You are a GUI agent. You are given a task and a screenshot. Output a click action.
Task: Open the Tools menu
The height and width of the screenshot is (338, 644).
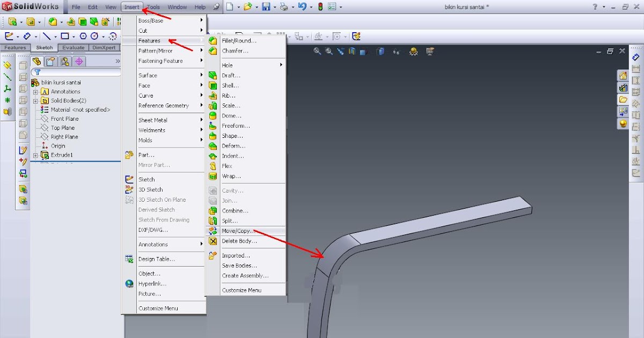(153, 6)
